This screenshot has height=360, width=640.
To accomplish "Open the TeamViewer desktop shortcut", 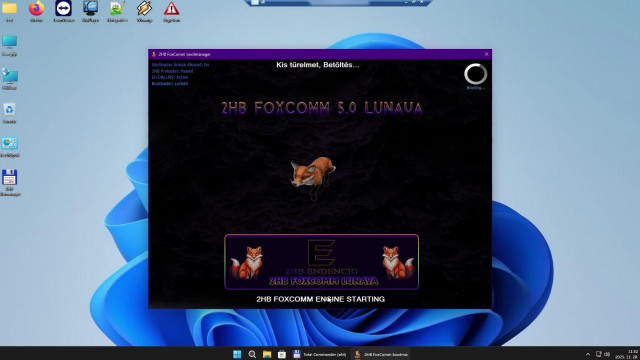I will 63,8.
